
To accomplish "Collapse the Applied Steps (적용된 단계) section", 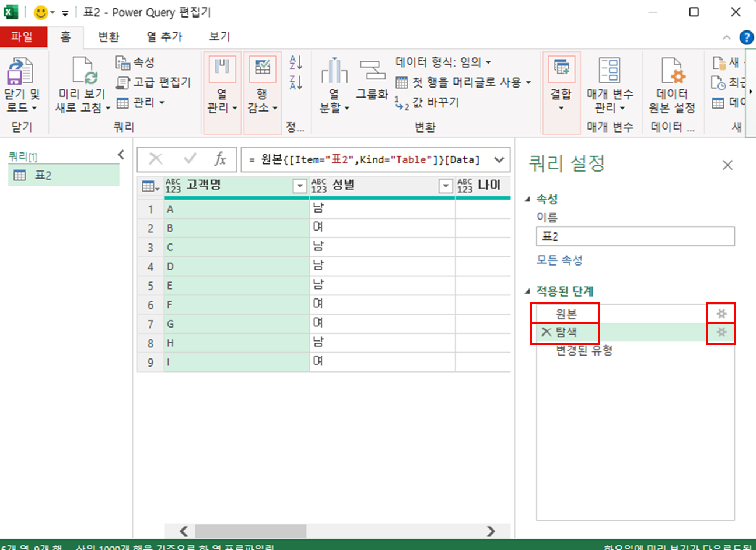I will [528, 291].
